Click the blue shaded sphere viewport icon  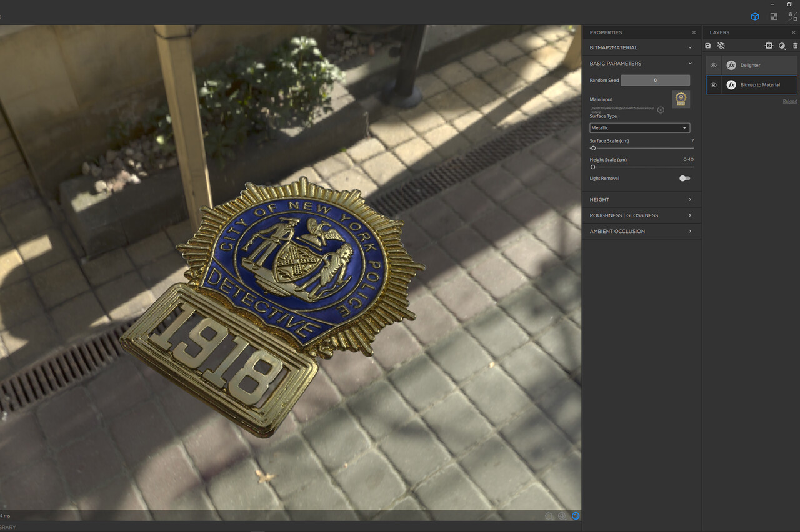[x=576, y=516]
